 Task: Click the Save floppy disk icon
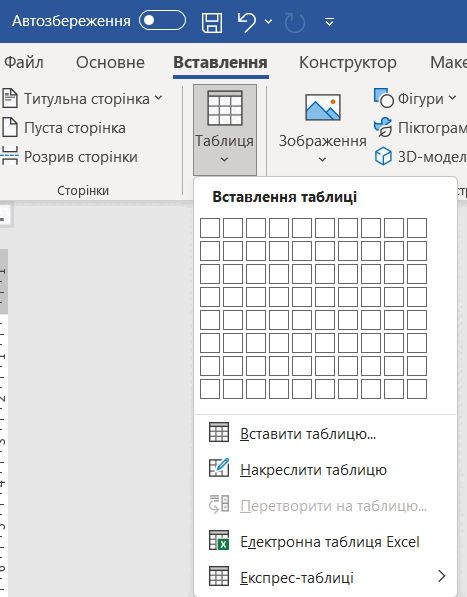tap(212, 22)
